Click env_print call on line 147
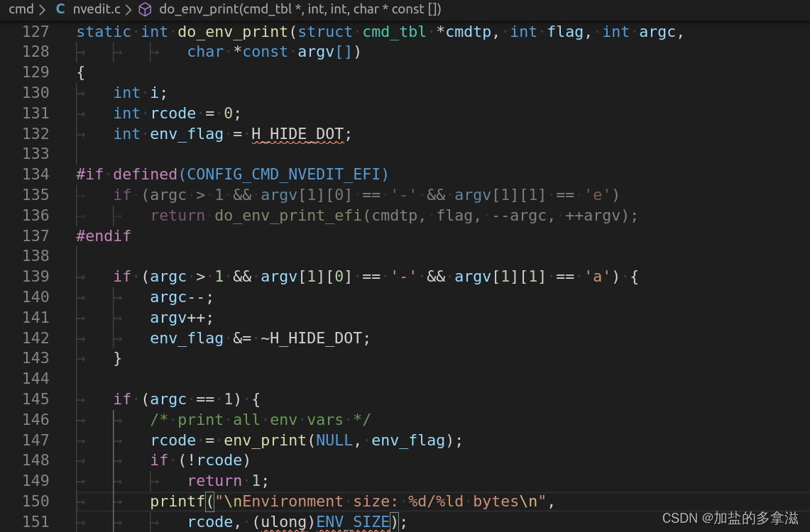The width and height of the screenshot is (810, 532). [x=265, y=440]
